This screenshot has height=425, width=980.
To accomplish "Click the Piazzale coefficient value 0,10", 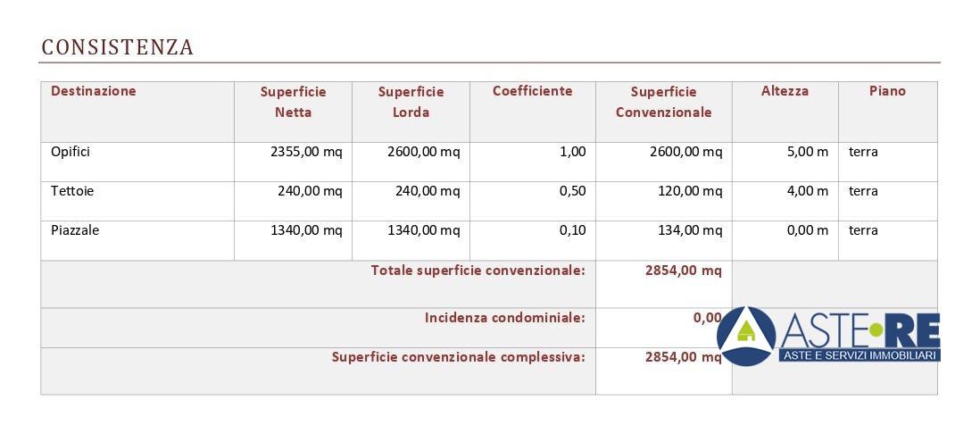I will (x=572, y=230).
